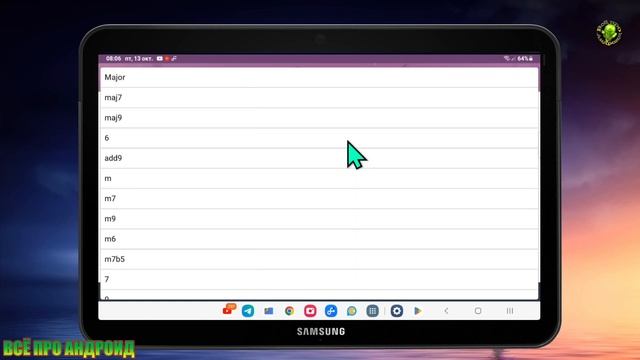Viewport: 640px width, 360px height.
Task: Select the m7b5 chord type
Action: (319, 259)
